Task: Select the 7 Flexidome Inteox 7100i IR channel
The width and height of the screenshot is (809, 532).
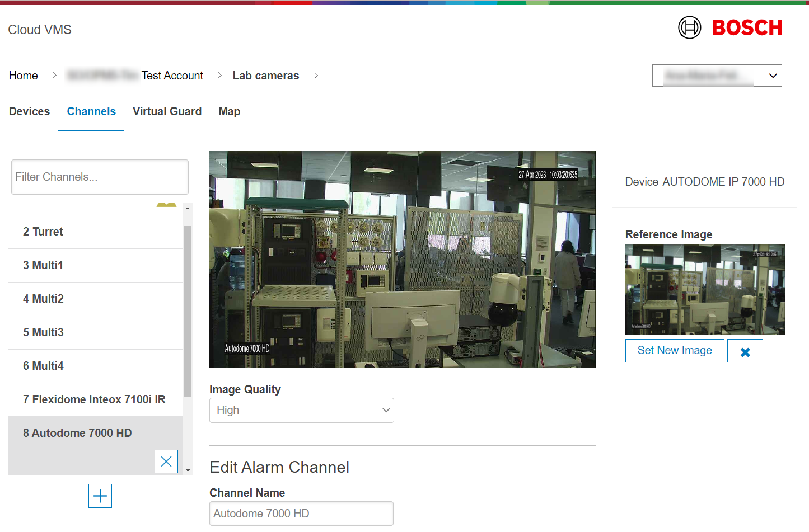Action: 94,399
